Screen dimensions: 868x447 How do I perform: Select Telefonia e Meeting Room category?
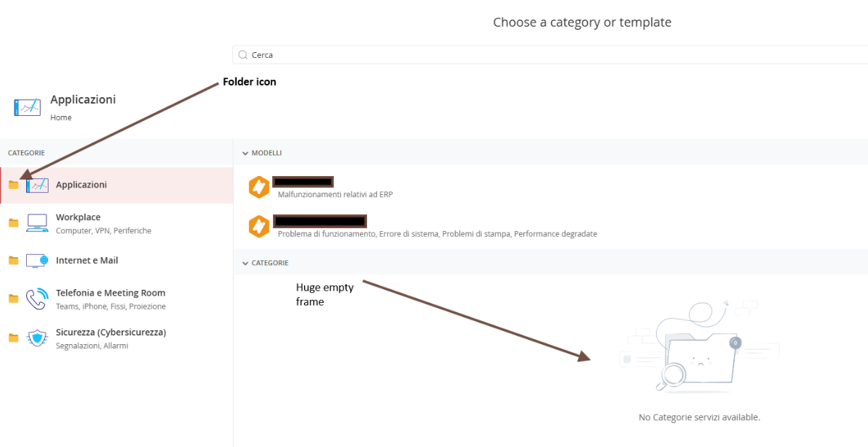pyautogui.click(x=110, y=293)
